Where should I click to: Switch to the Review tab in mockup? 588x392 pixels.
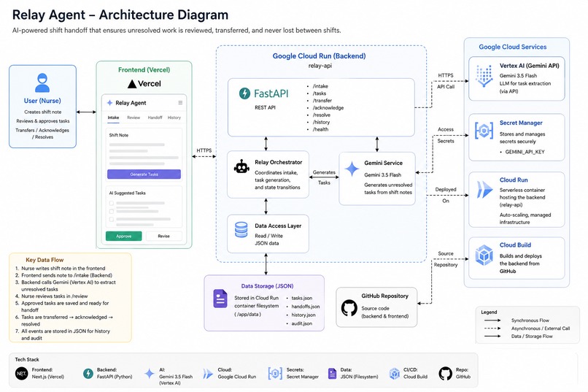(x=134, y=118)
